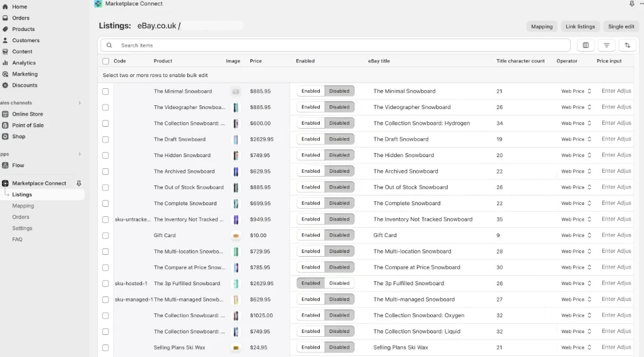
Task: Open Web Price operator for The Draft Snowboard
Action: click(x=576, y=139)
